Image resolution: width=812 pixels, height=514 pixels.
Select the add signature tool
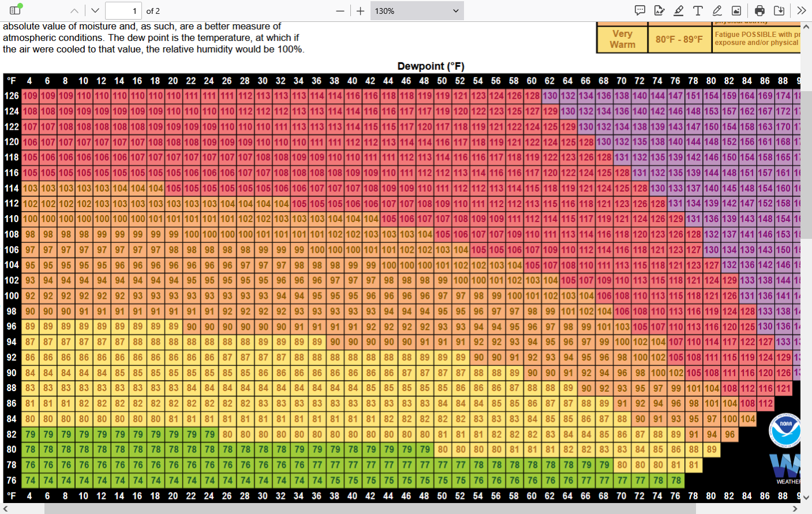click(x=659, y=10)
